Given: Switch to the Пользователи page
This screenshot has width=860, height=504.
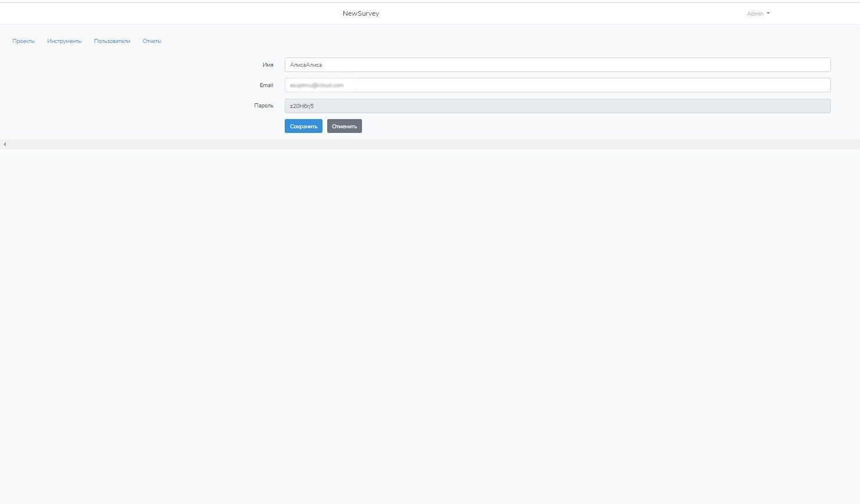Looking at the screenshot, I should [x=112, y=41].
